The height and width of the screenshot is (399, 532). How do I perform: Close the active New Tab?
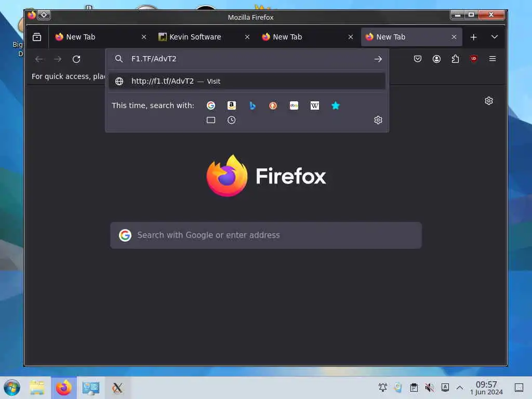(x=454, y=37)
